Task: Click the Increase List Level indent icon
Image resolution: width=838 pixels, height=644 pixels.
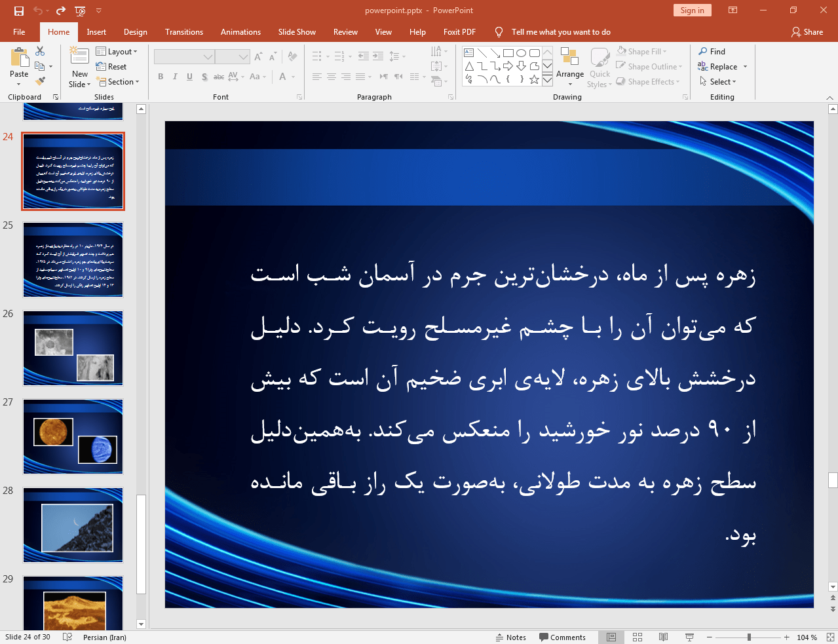Action: 378,56
